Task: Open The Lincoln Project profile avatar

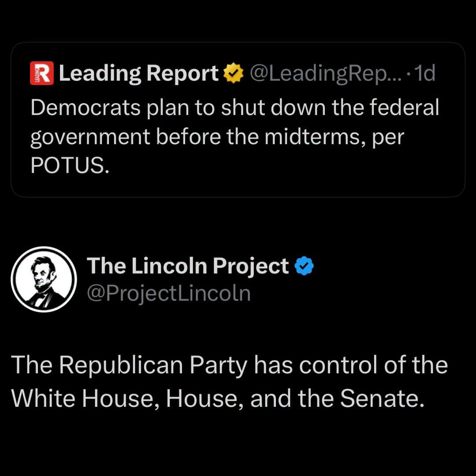Action: [x=44, y=279]
